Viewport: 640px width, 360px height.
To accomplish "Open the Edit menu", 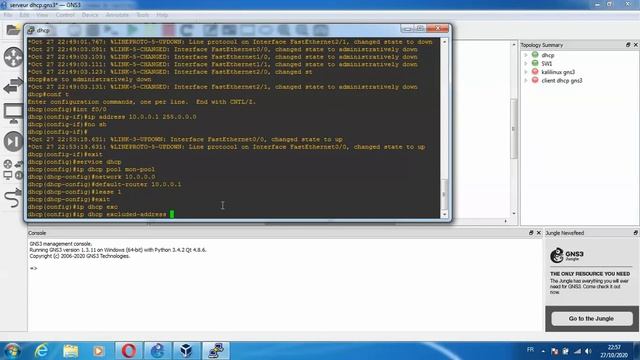I will tap(24, 15).
